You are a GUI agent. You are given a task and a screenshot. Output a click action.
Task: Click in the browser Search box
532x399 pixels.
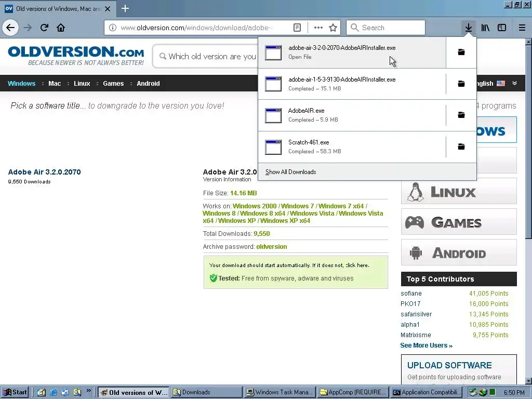pos(385,28)
